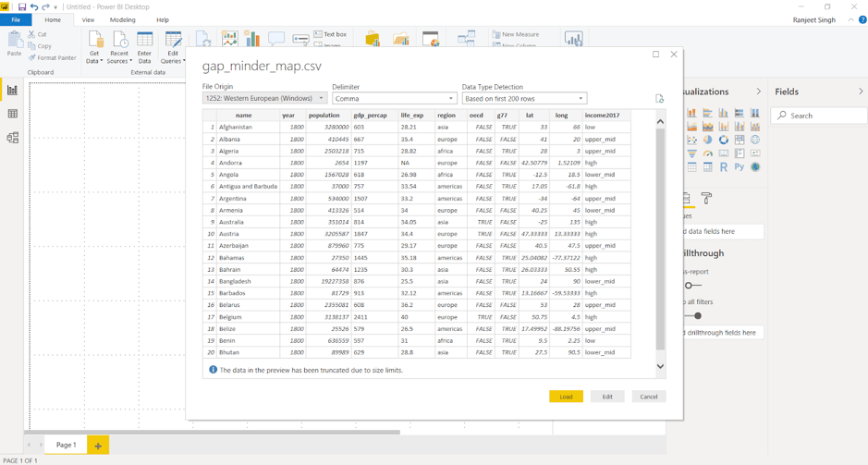Select the 'Antigua and Barbuda' cell
This screenshot has height=465, width=868.
(248, 187)
